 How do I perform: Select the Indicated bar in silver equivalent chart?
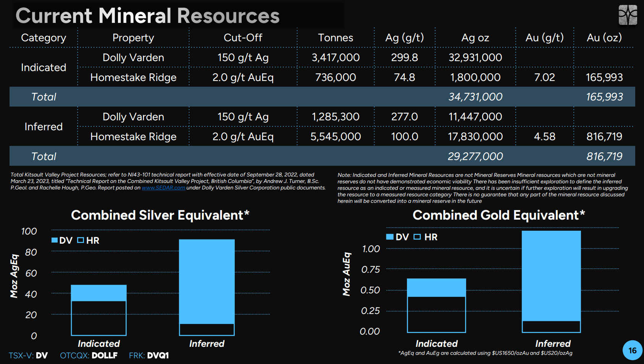(98, 310)
